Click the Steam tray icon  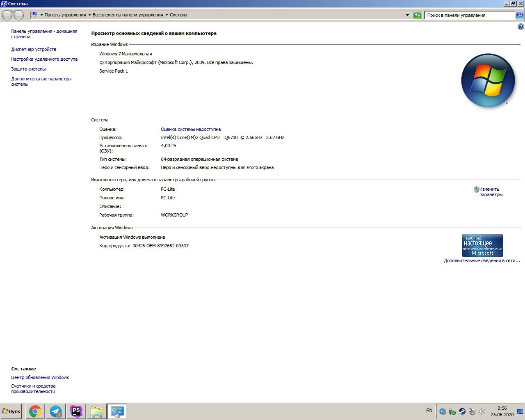462,411
